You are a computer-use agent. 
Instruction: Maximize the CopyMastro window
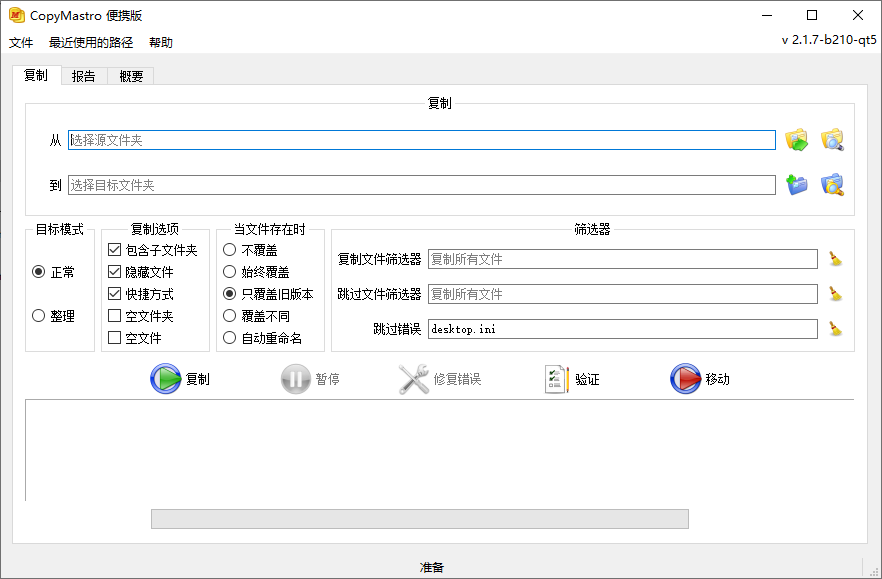tap(812, 15)
